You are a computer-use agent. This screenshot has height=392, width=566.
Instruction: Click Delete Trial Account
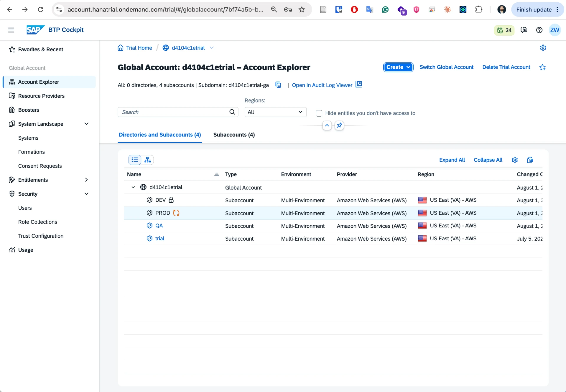[x=506, y=67]
